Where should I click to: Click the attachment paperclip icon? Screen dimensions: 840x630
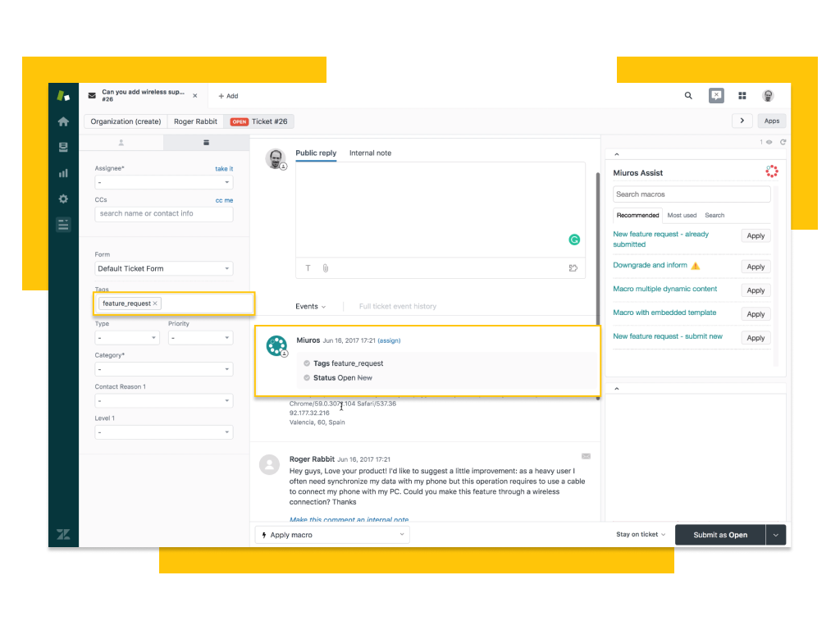click(325, 268)
